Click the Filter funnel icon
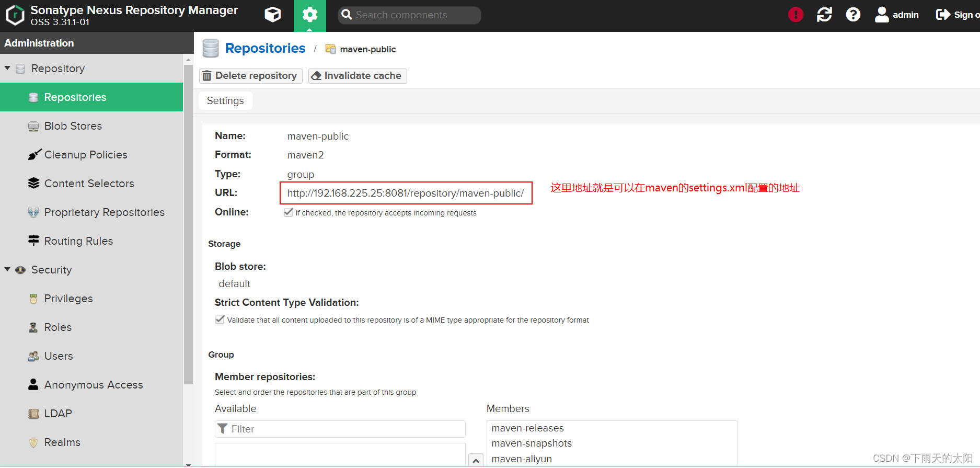980x468 pixels. pyautogui.click(x=222, y=429)
